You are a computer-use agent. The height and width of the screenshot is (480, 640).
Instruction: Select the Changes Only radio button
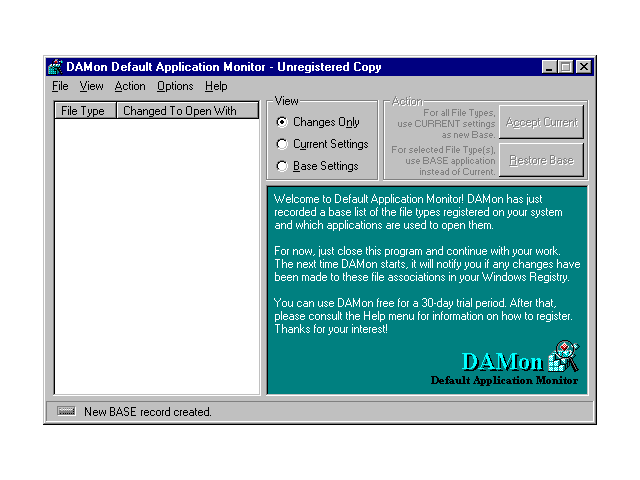click(282, 122)
